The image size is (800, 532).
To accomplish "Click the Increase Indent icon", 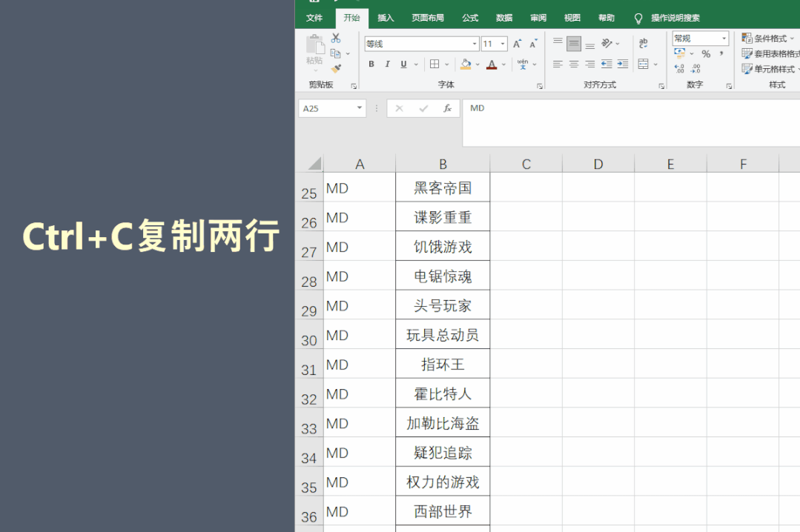I will pos(623,64).
